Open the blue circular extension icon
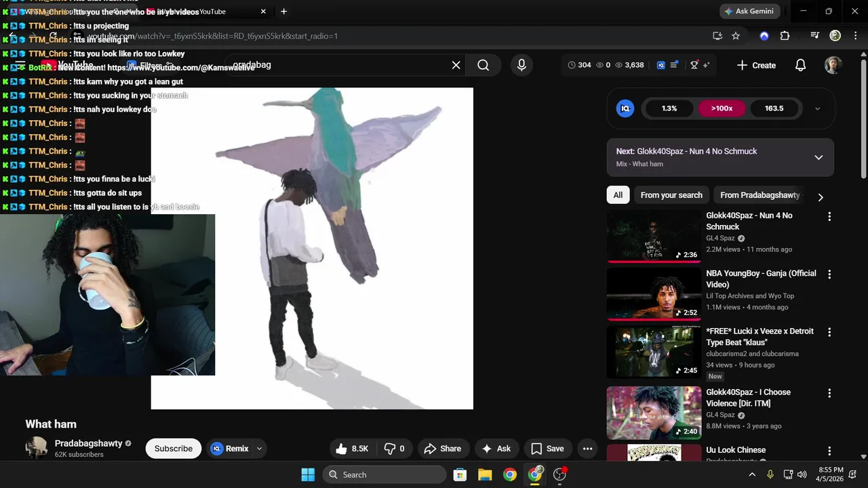This screenshot has height=488, width=868. [764, 36]
